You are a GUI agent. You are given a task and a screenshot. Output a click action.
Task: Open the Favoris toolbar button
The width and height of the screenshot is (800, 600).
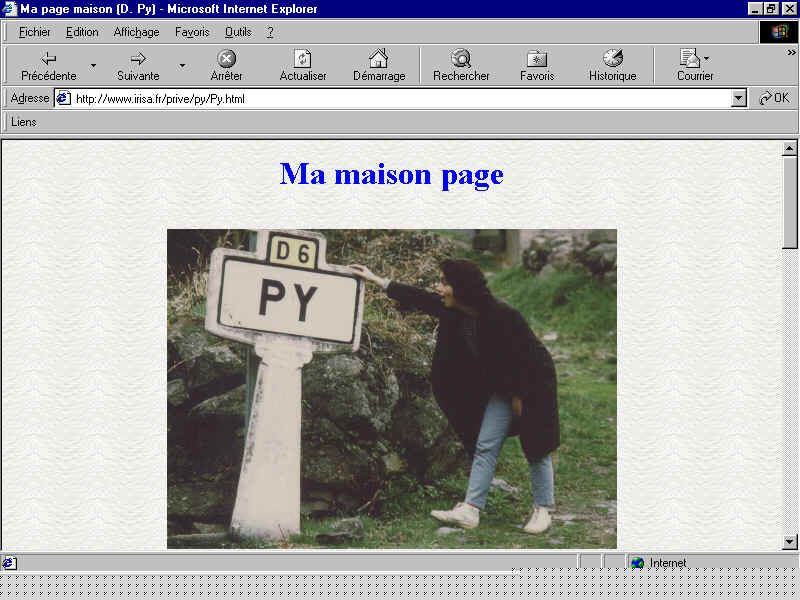[x=537, y=65]
